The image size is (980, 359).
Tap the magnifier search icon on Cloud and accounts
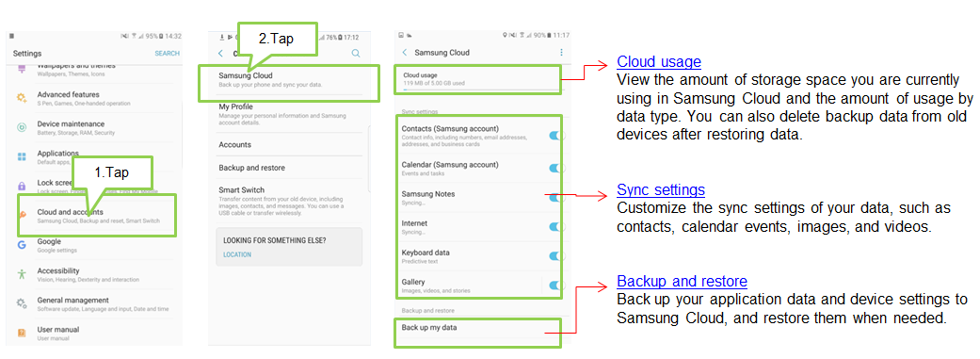tap(356, 54)
